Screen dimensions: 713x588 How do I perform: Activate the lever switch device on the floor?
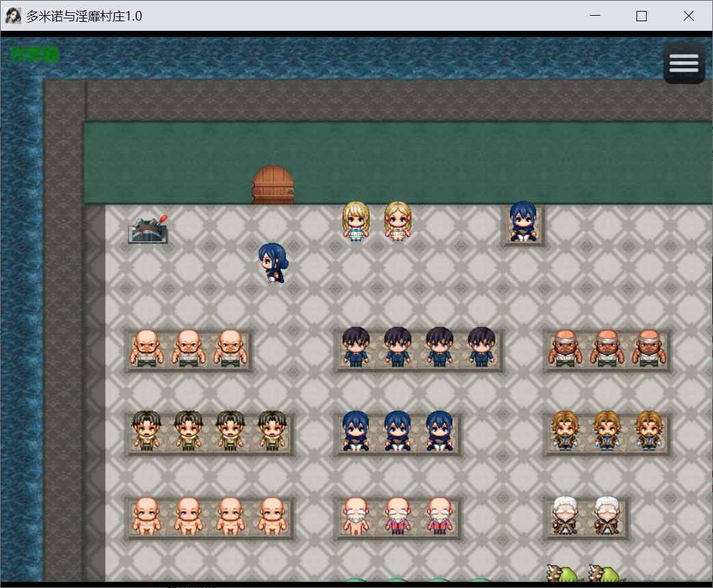click(148, 229)
